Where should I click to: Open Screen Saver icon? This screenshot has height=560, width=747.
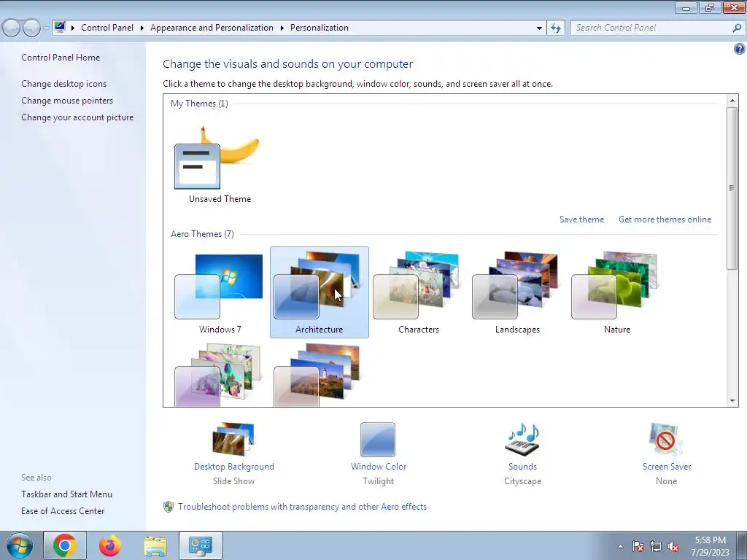point(666,440)
